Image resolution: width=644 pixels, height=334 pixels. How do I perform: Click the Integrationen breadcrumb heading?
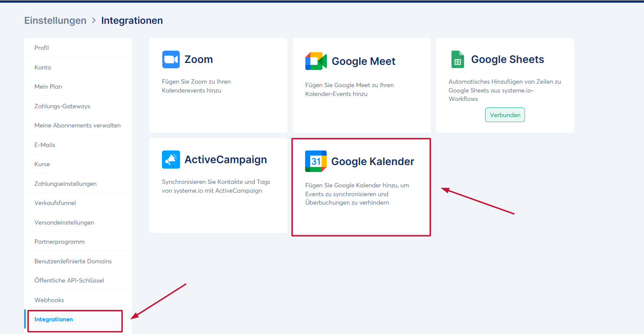[x=132, y=20]
